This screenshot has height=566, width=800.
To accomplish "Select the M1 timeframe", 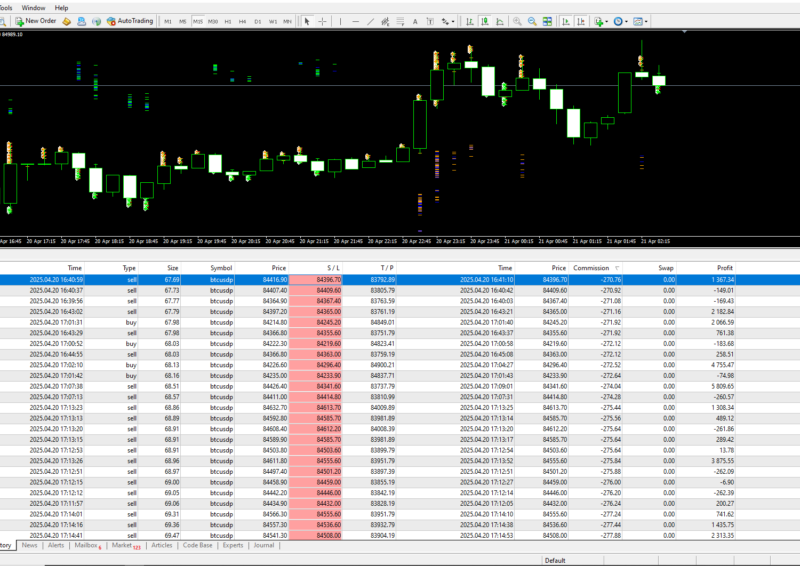I will coord(167,20).
